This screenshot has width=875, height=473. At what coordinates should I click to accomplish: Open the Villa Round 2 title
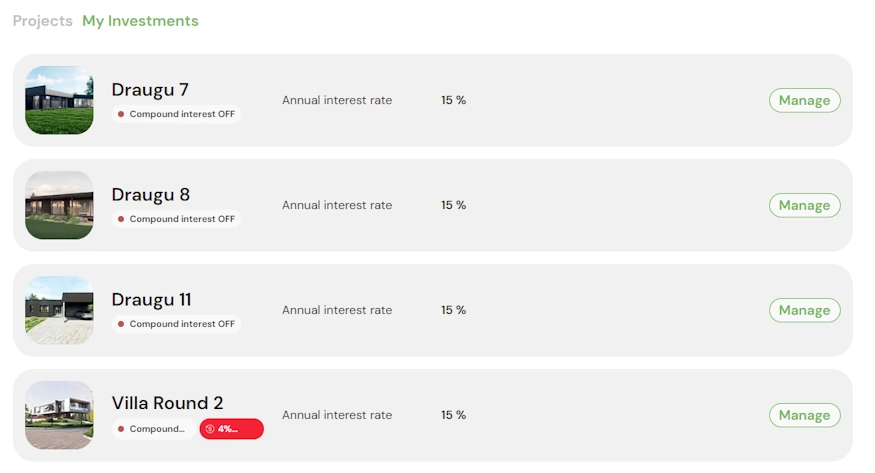pos(167,404)
